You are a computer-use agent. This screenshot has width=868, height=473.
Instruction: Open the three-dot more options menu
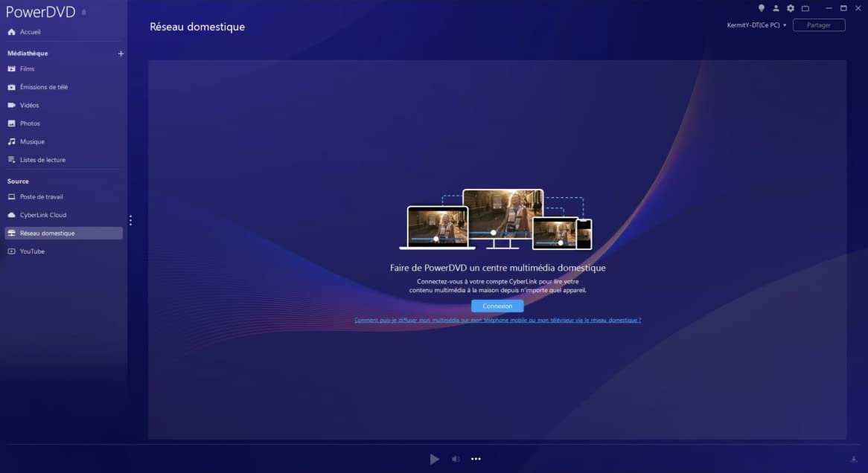tap(476, 459)
